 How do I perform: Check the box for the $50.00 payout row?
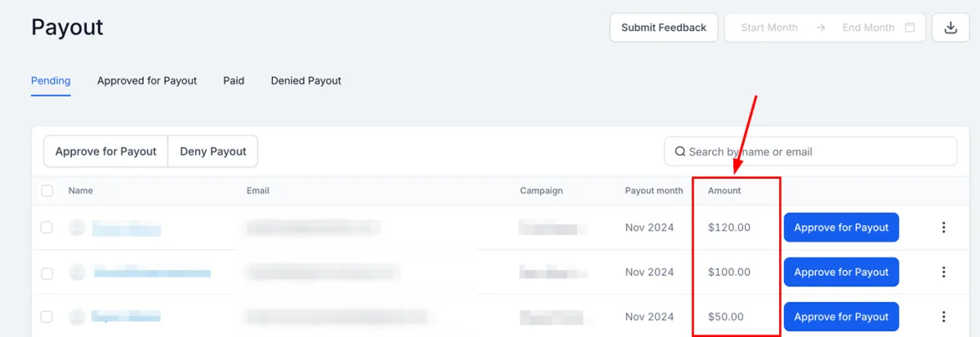[47, 317]
